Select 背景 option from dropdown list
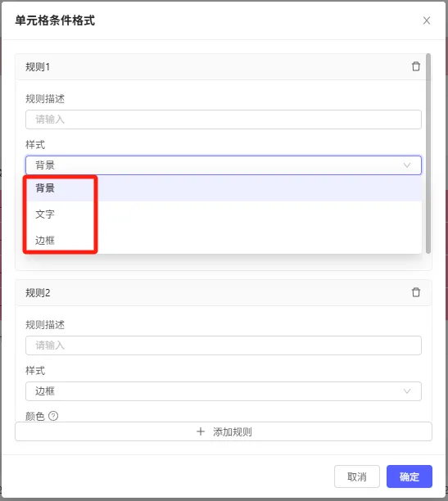 pos(224,188)
